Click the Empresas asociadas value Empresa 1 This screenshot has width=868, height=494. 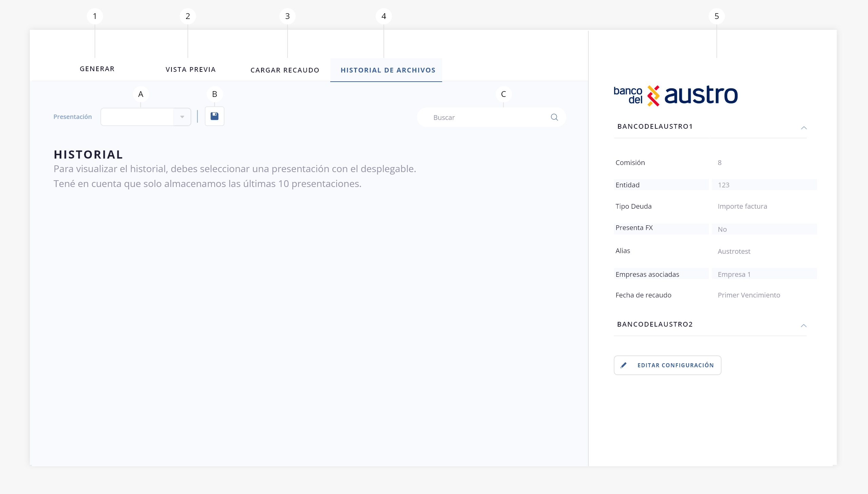[x=734, y=274]
